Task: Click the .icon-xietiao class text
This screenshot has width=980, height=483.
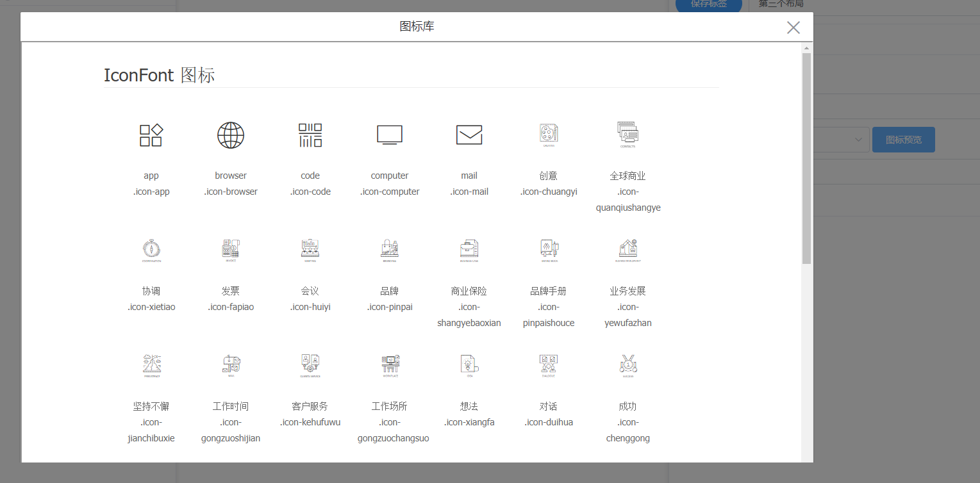Action: click(151, 307)
